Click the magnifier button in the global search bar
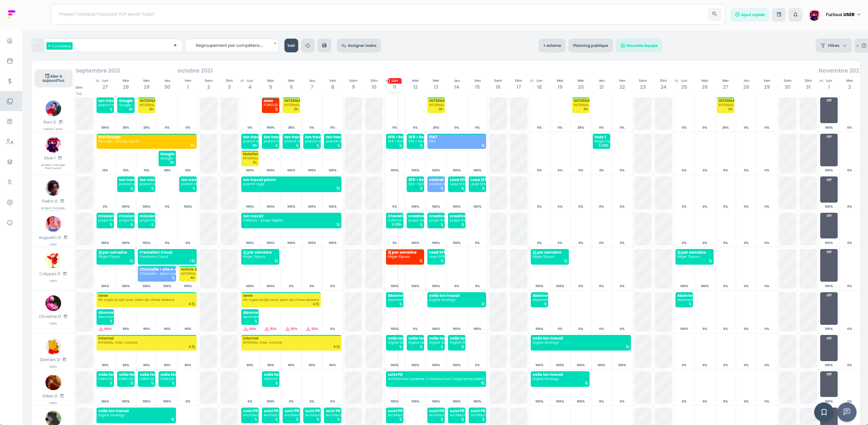The height and width of the screenshot is (425, 868). [714, 14]
